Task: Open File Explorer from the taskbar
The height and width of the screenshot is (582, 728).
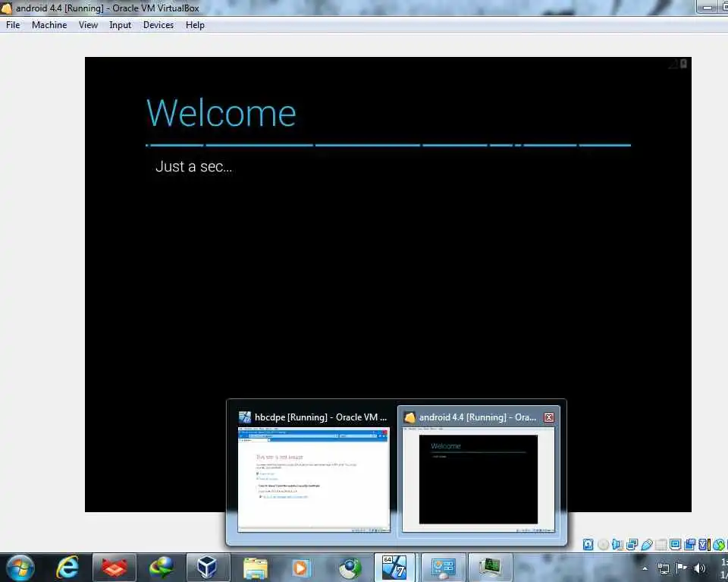Action: tap(256, 568)
